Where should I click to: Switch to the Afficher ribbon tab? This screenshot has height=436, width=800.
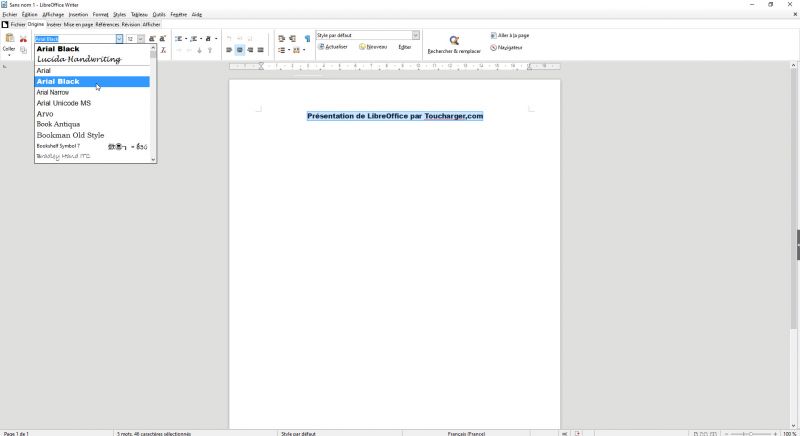pyautogui.click(x=152, y=24)
